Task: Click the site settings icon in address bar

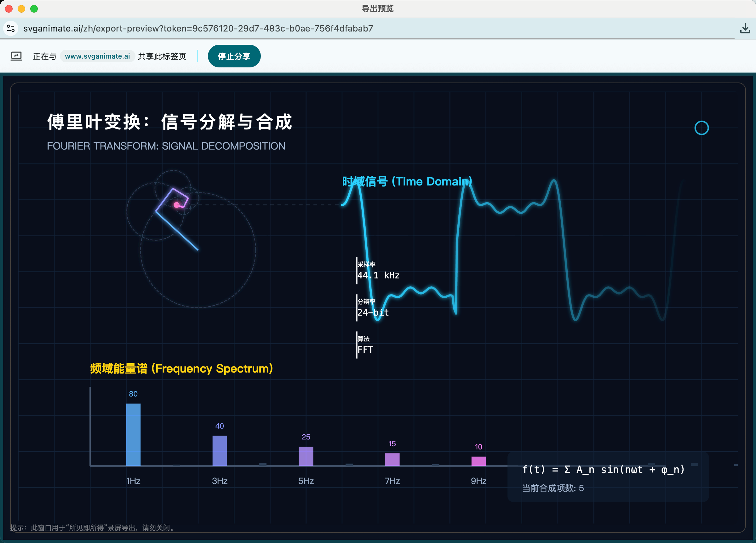Action: [11, 28]
